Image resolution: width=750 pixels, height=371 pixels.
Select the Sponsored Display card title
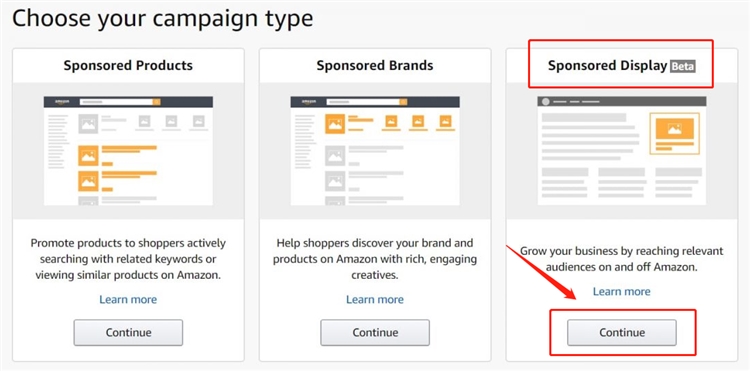click(x=607, y=65)
